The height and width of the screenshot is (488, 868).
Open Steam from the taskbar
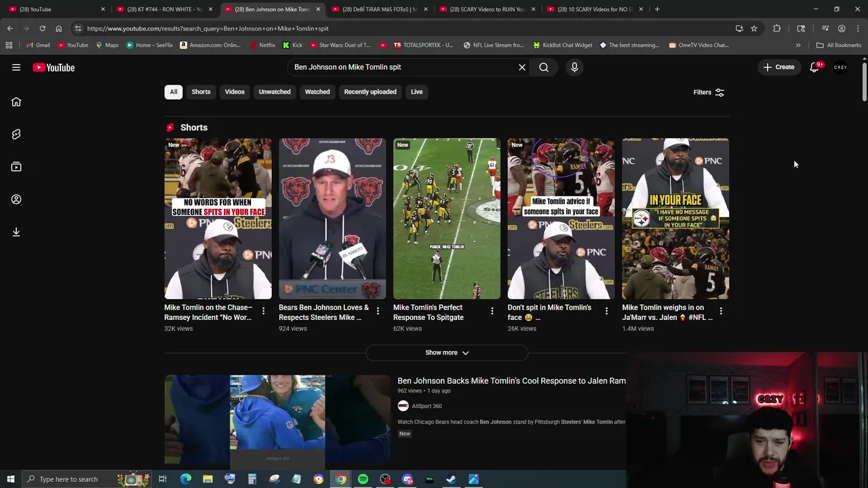451,479
